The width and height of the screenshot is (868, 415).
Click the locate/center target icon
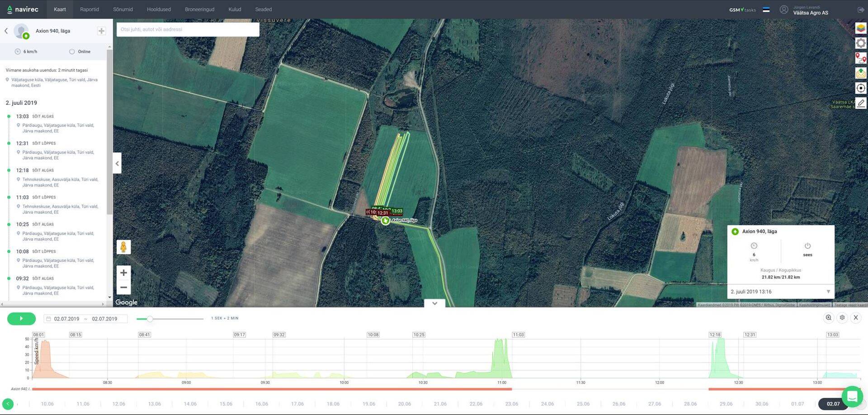[x=860, y=88]
